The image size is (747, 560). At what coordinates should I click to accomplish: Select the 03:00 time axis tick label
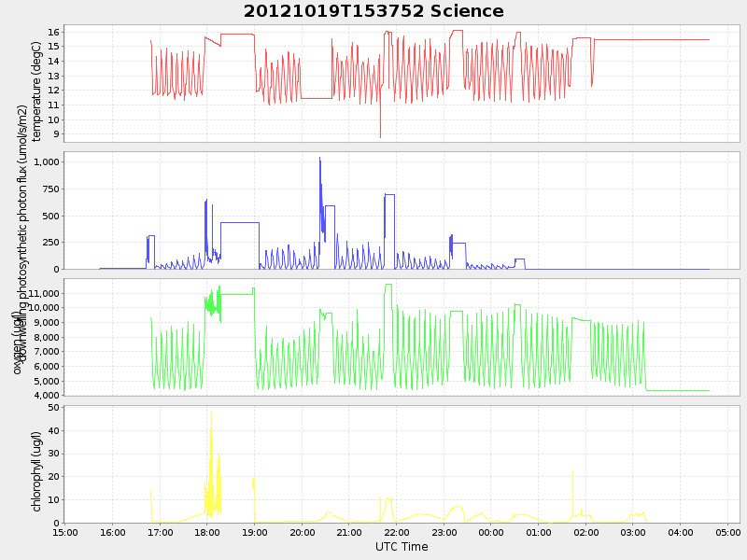(x=633, y=533)
